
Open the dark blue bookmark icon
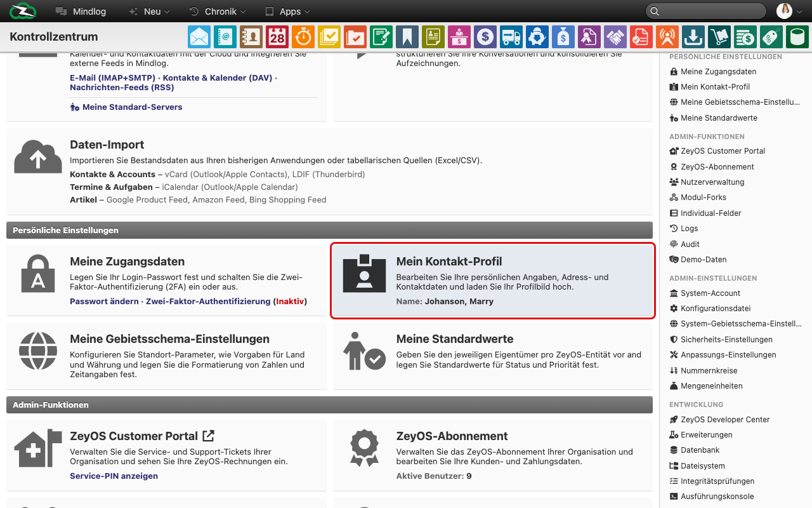point(407,37)
